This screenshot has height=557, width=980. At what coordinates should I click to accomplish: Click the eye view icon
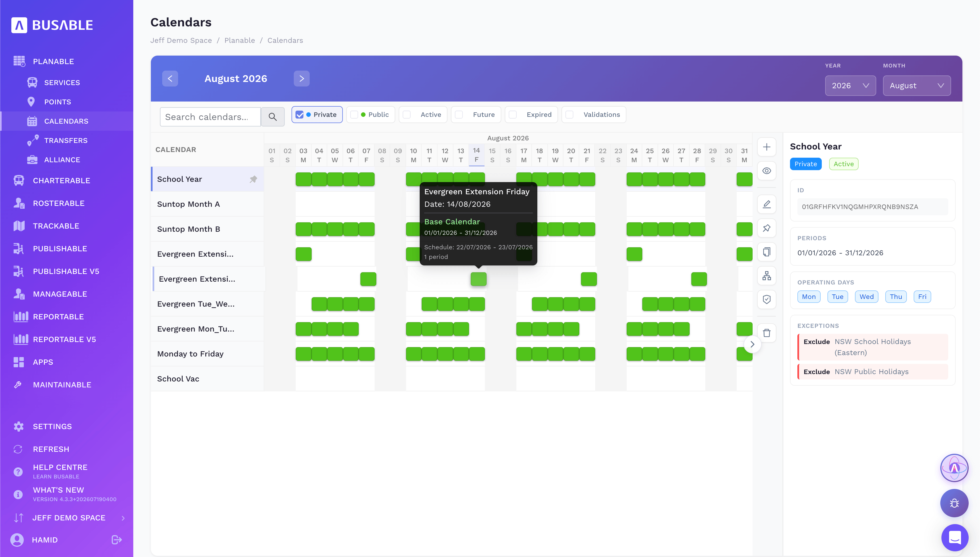[766, 171]
